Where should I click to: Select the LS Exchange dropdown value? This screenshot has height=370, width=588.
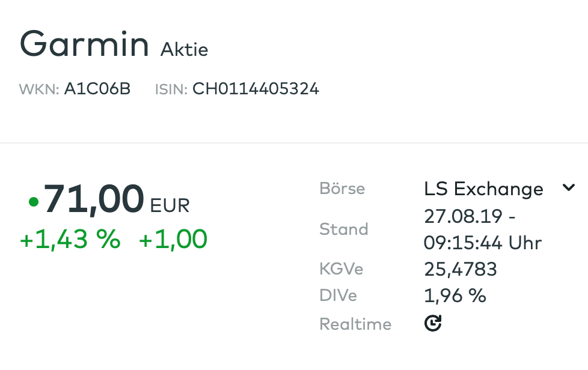(x=483, y=189)
